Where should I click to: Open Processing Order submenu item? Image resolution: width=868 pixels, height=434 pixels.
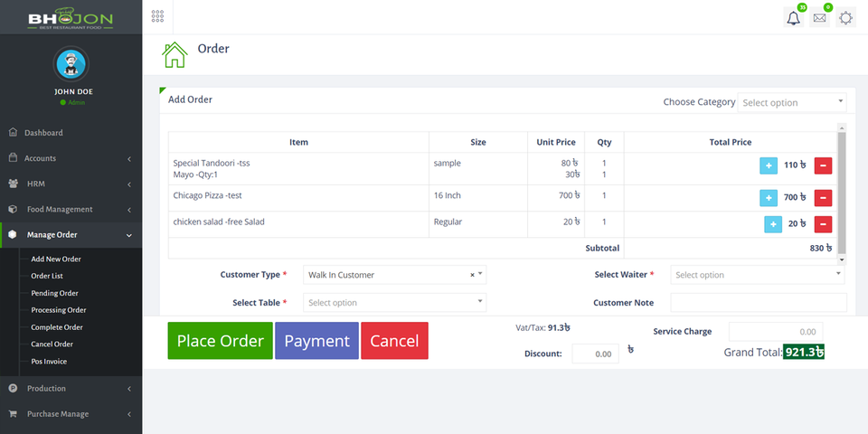pyautogui.click(x=59, y=310)
